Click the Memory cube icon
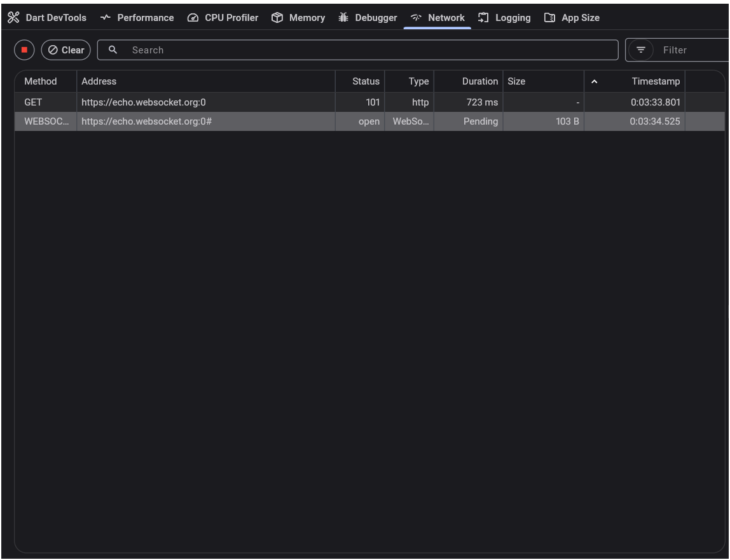The height and width of the screenshot is (560, 730). coord(277,18)
